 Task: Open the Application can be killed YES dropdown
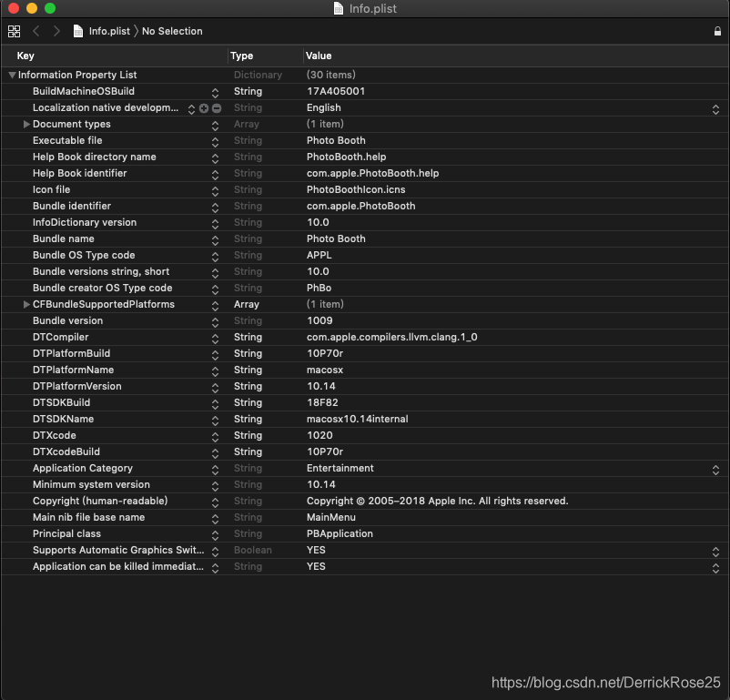click(715, 568)
